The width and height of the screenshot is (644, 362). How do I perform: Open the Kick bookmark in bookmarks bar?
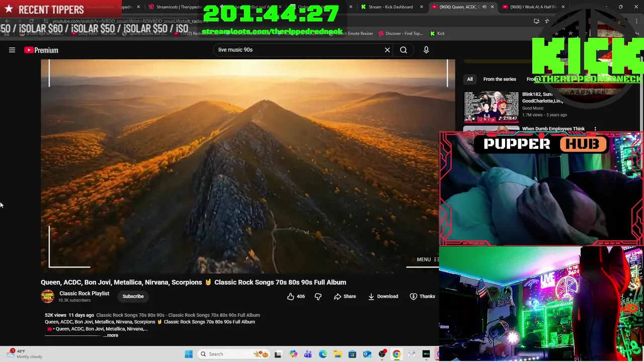437,33
